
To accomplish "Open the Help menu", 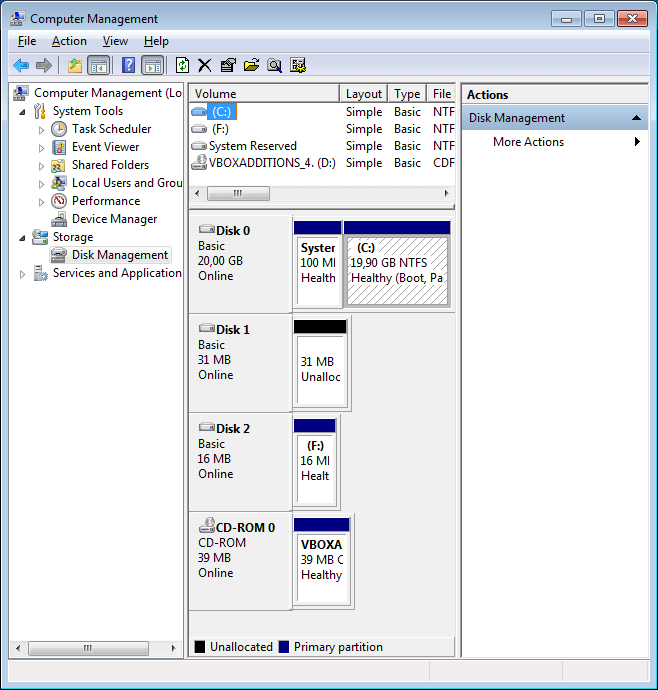I will point(156,41).
